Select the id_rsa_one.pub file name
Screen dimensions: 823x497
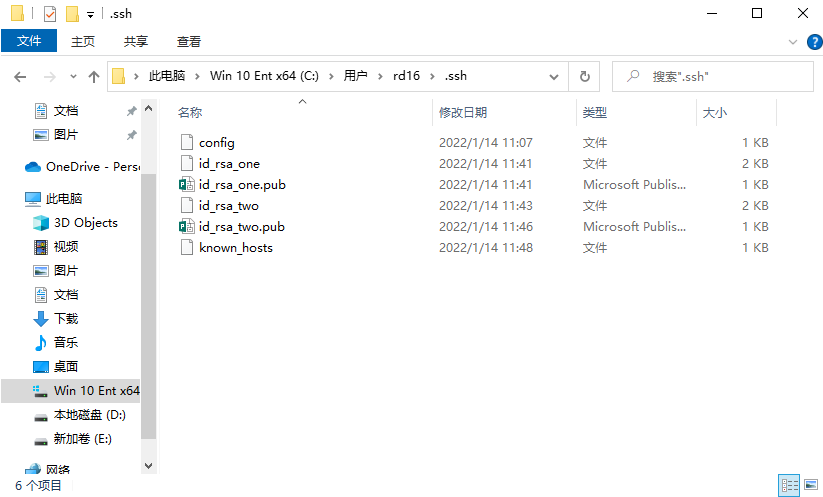tap(242, 185)
